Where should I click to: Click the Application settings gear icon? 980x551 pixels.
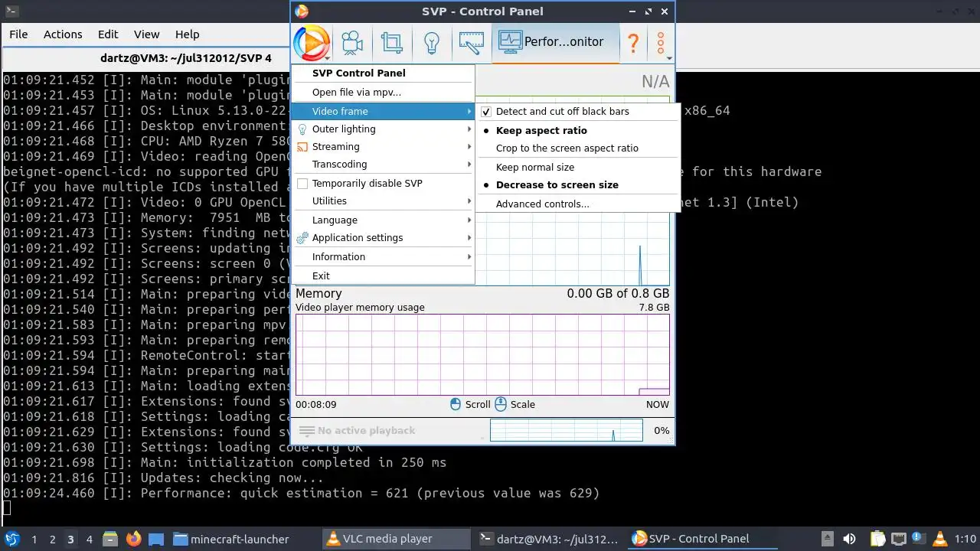pyautogui.click(x=302, y=237)
